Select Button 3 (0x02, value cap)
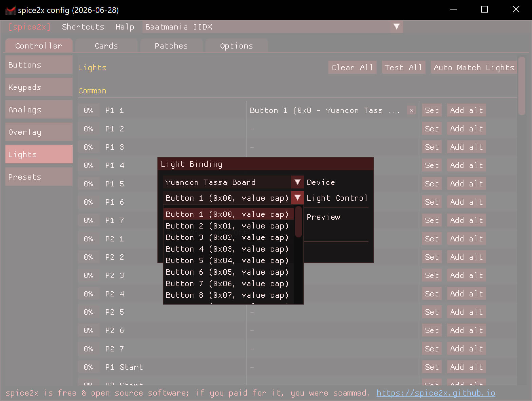 coord(228,237)
